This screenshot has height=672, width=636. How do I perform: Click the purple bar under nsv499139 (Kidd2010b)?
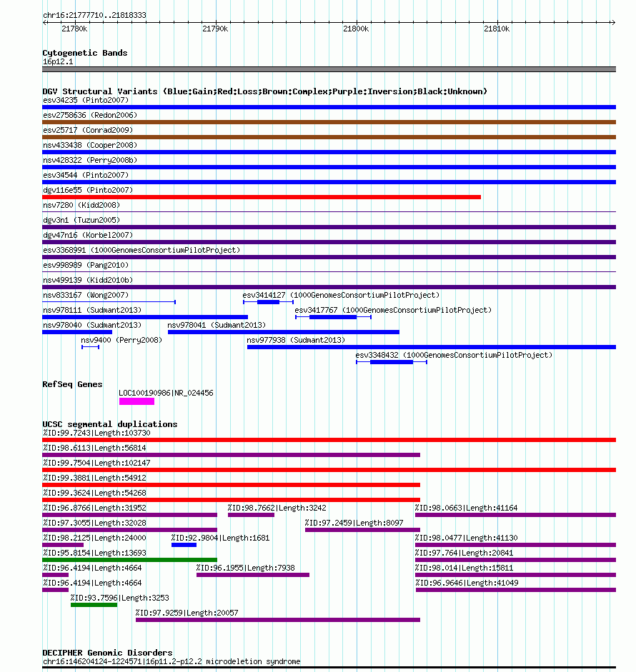(329, 287)
